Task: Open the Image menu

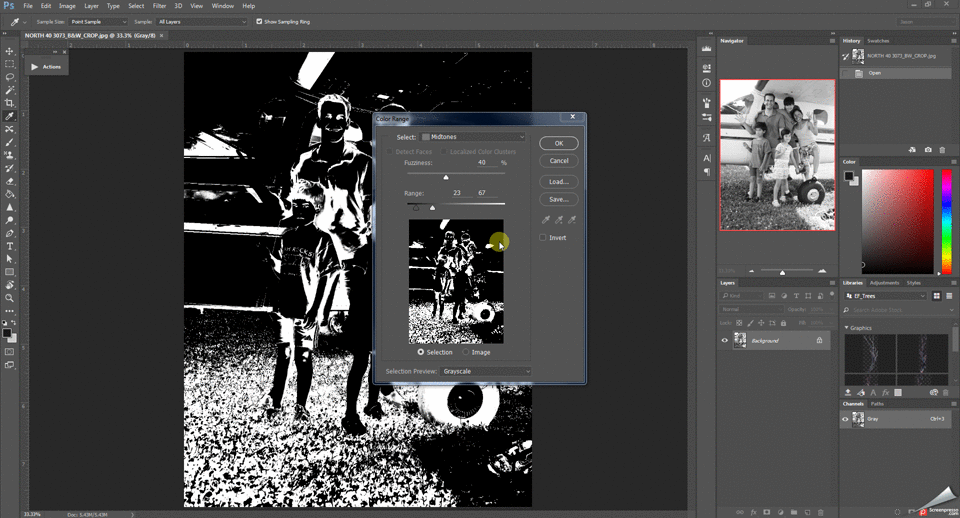Action: click(x=67, y=6)
